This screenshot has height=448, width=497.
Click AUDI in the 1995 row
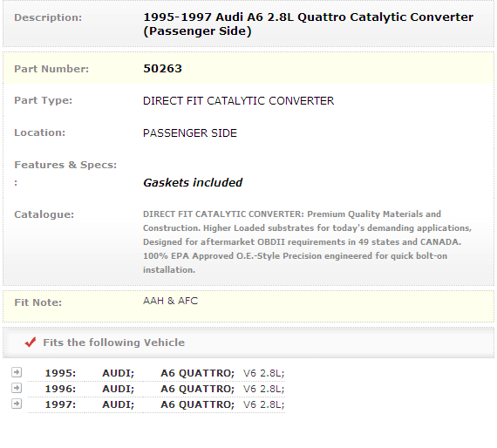pyautogui.click(x=119, y=373)
